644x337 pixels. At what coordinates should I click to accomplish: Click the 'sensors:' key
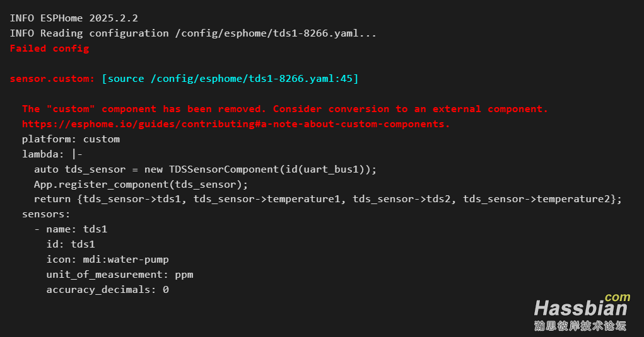click(46, 214)
